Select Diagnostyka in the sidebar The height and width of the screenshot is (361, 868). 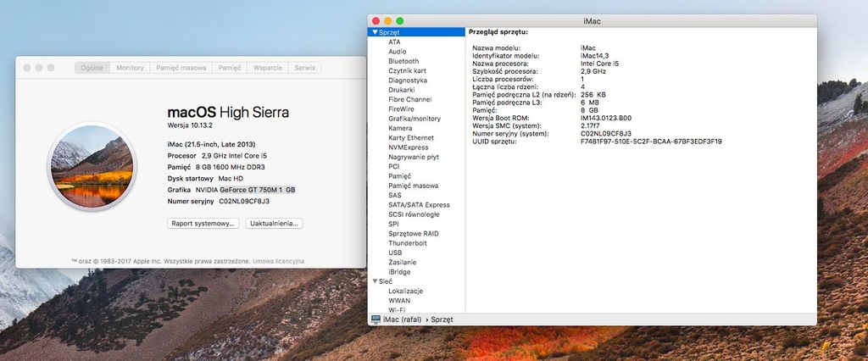(x=408, y=81)
